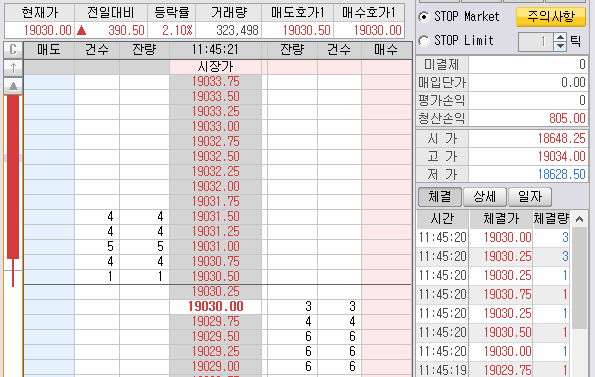Click the 매도호가1 value 19030.50

pyautogui.click(x=307, y=30)
